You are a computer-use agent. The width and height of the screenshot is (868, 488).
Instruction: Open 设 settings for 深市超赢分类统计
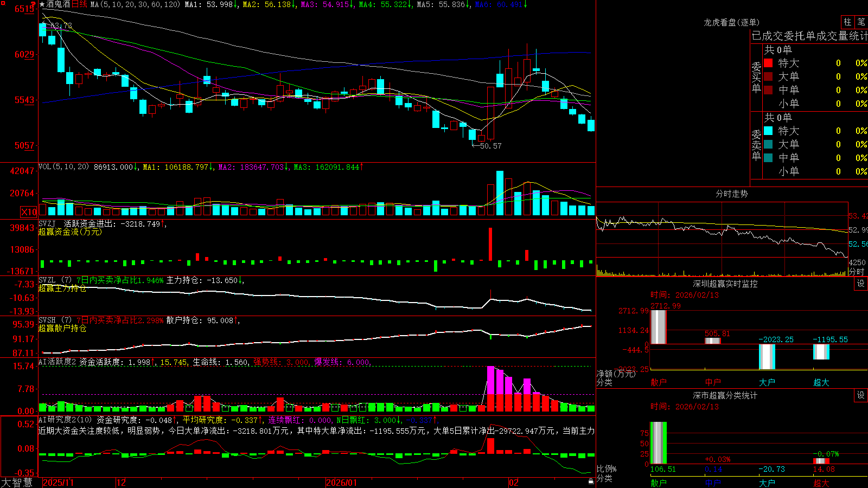pyautogui.click(x=861, y=395)
